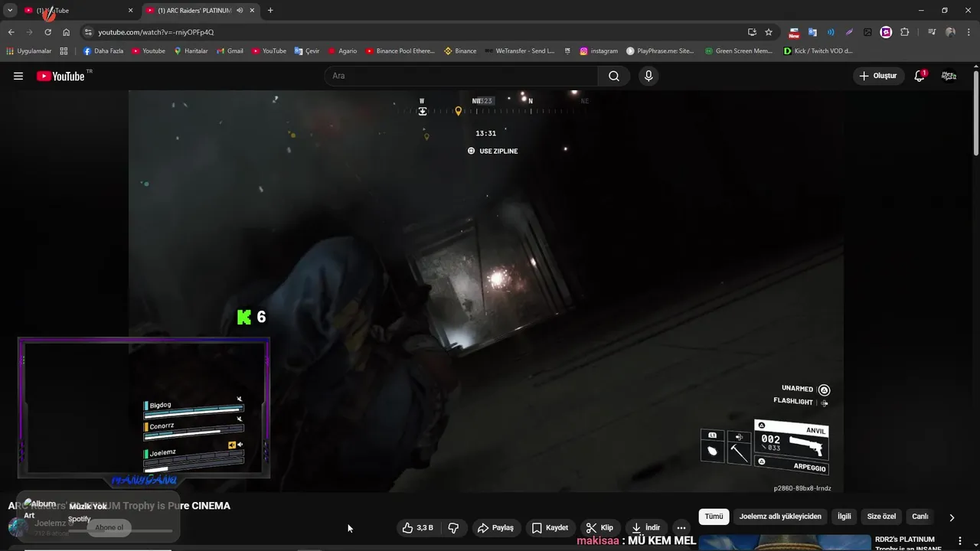The width and height of the screenshot is (980, 551).
Task: Like the video showing 3,3 B
Action: [417, 527]
